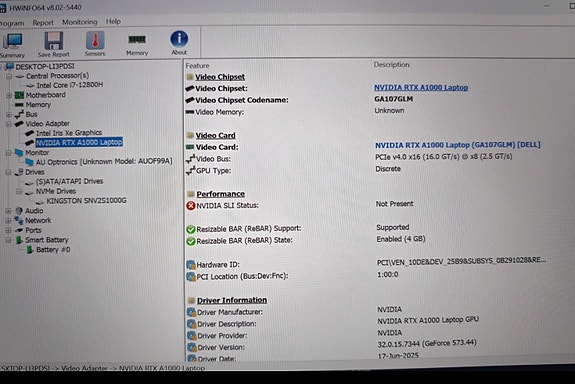Image resolution: width=575 pixels, height=384 pixels.
Task: Collapse the Smart Battery node
Action: point(8,240)
